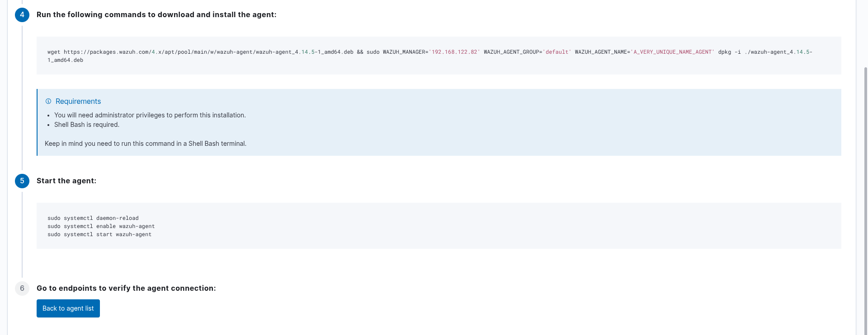The height and width of the screenshot is (335, 868).
Task: Click the 'Start the agent:' step heading
Action: (x=66, y=181)
